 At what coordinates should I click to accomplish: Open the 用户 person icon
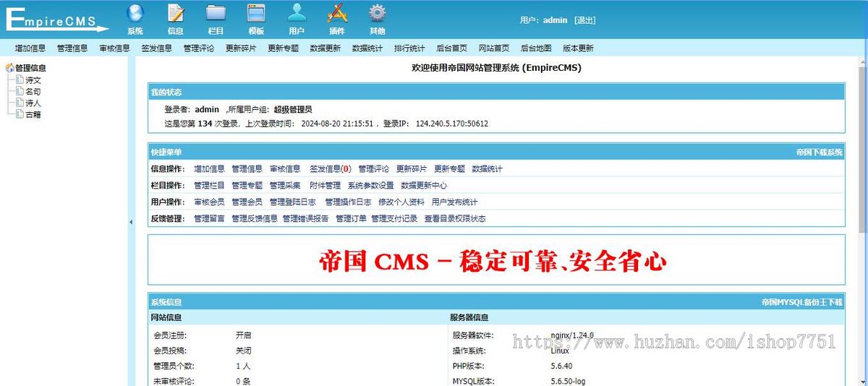pos(297,13)
